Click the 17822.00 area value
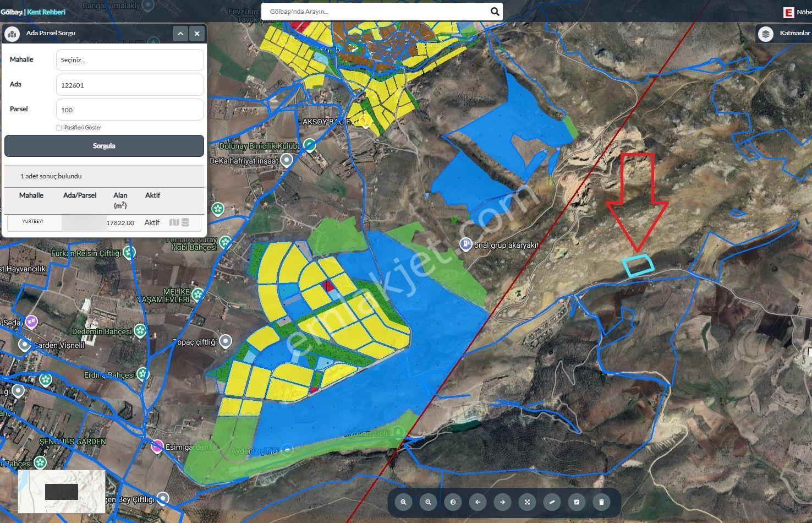 coord(120,223)
